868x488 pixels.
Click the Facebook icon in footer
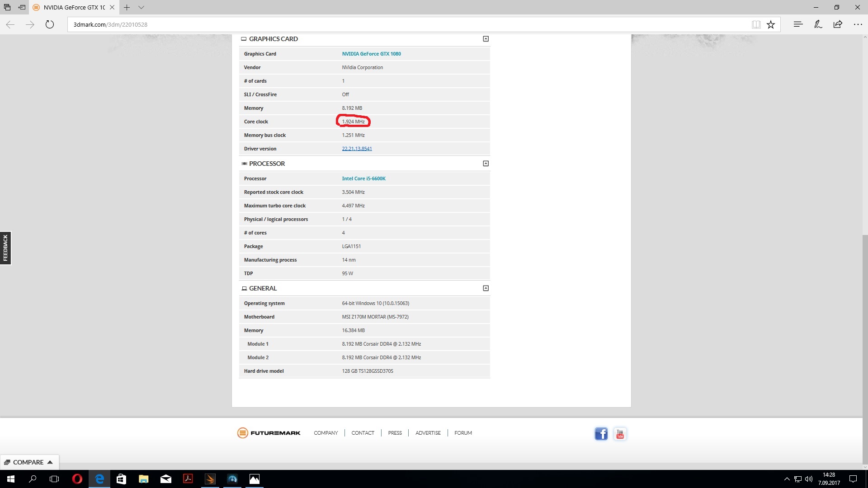click(601, 434)
